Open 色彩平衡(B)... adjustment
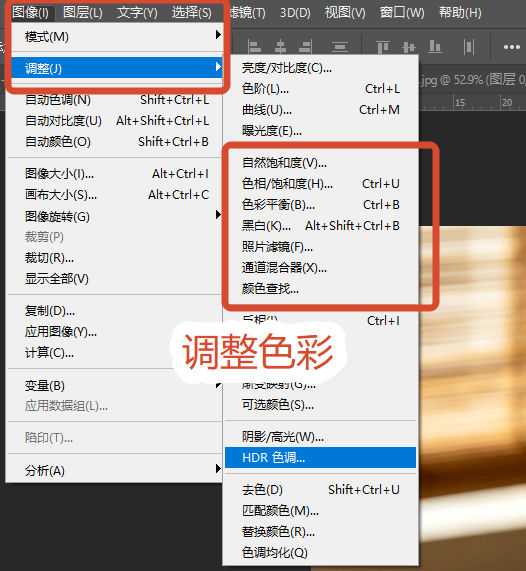 click(x=321, y=205)
